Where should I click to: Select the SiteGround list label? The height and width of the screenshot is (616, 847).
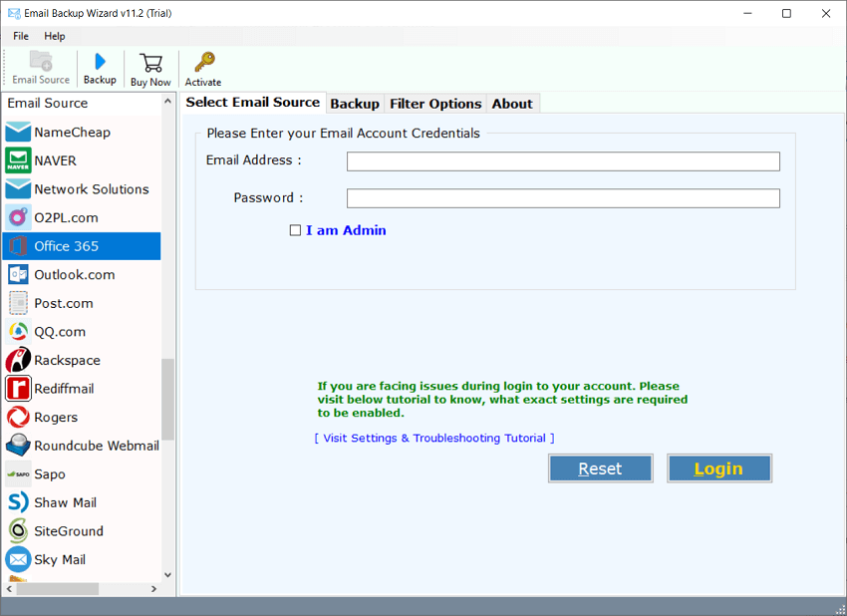pyautogui.click(x=69, y=530)
